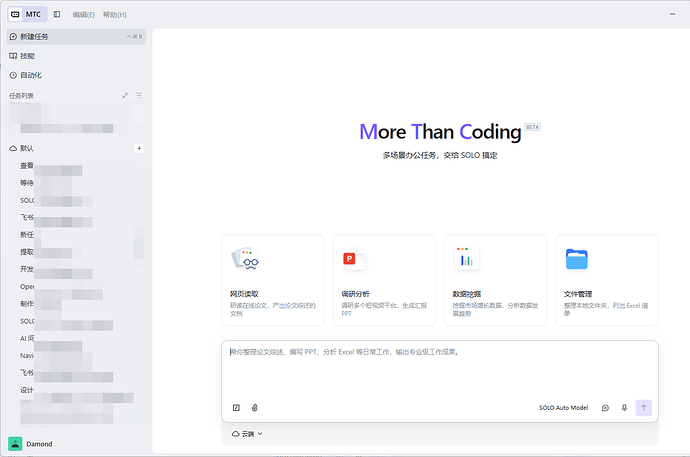Open the task list filter icon
The image size is (690, 457).
click(x=139, y=95)
